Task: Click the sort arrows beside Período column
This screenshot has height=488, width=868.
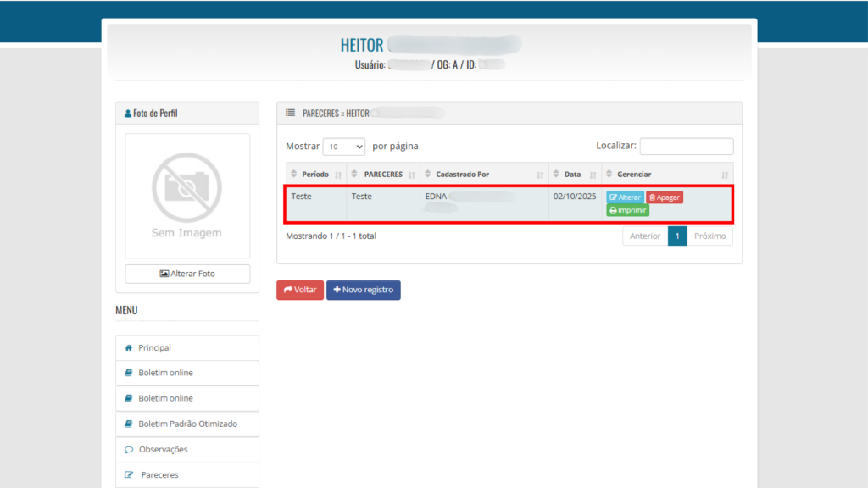Action: pyautogui.click(x=338, y=175)
